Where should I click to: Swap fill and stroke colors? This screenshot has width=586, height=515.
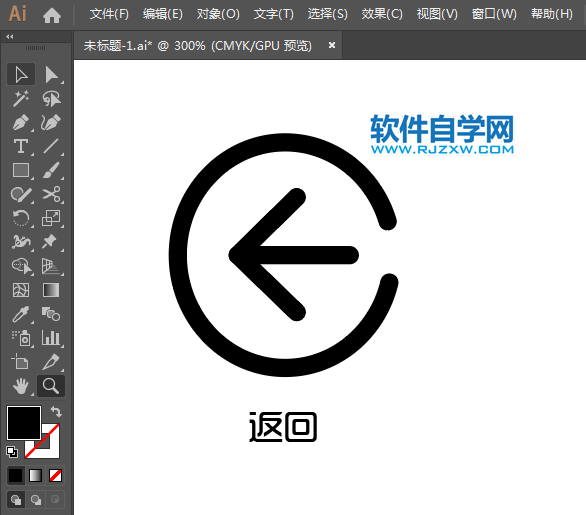pos(56,411)
